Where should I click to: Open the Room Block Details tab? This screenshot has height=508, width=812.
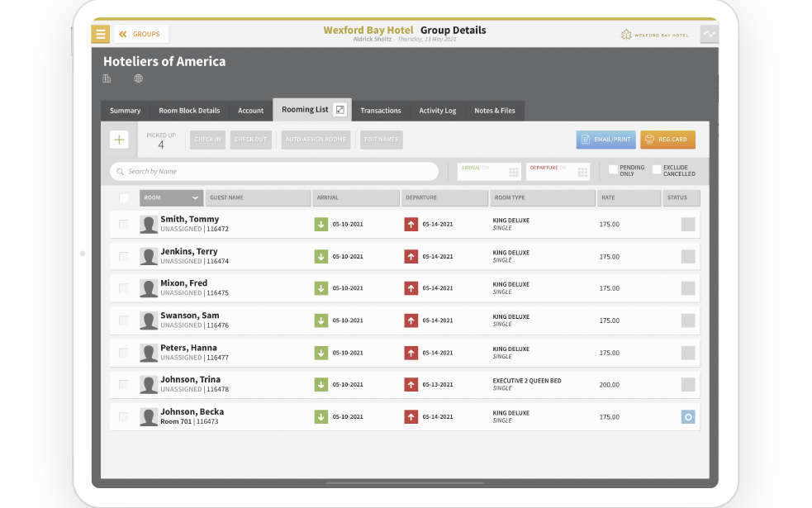pos(189,111)
